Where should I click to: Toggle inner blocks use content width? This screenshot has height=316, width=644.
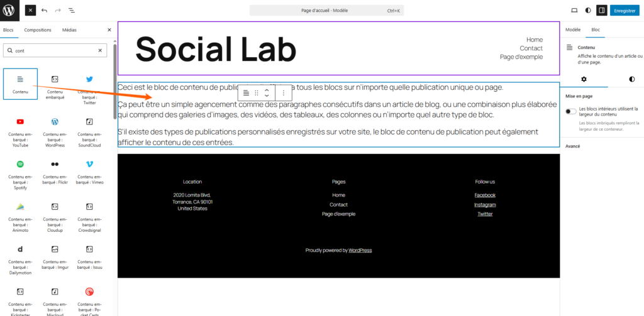pos(571,111)
